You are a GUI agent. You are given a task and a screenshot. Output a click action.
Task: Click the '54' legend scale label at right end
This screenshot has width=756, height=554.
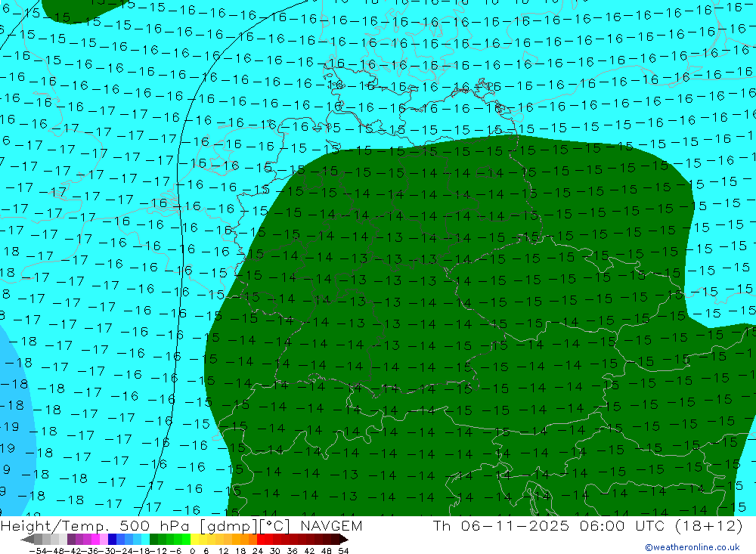coord(343,551)
